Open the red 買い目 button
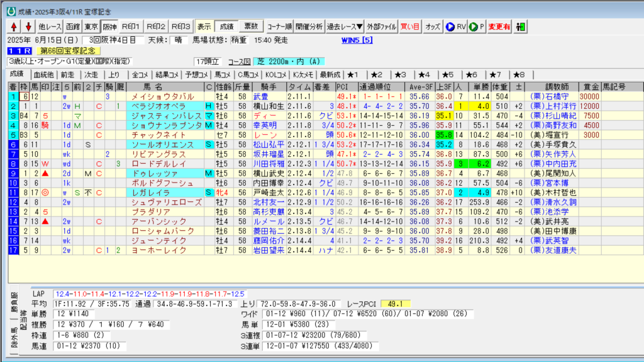Screen dimensions: 644x362 coord(410,26)
